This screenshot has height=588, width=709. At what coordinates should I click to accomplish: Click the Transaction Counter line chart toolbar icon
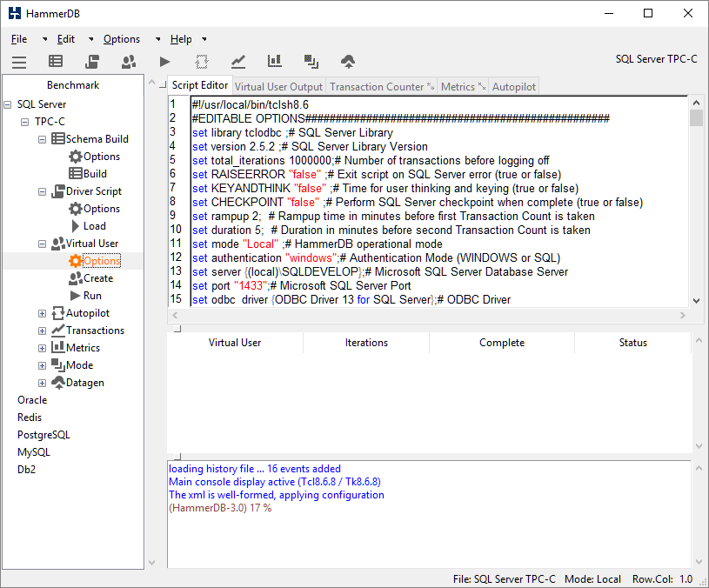[x=238, y=62]
